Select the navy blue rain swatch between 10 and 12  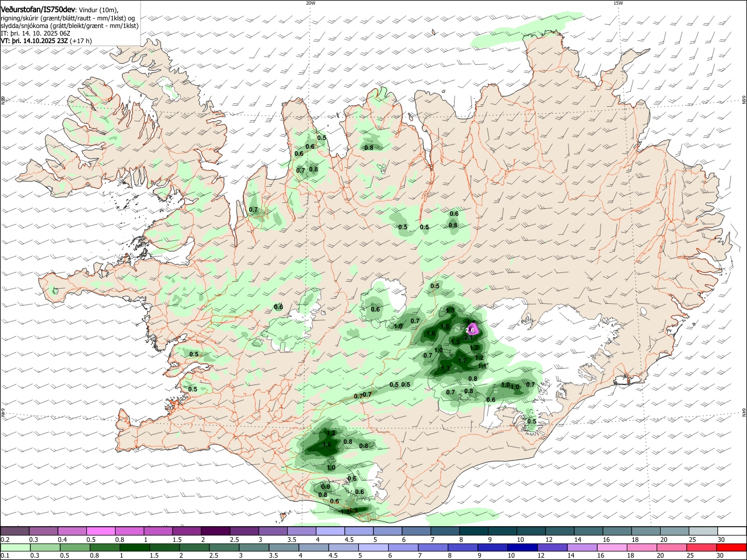pyautogui.click(x=521, y=548)
